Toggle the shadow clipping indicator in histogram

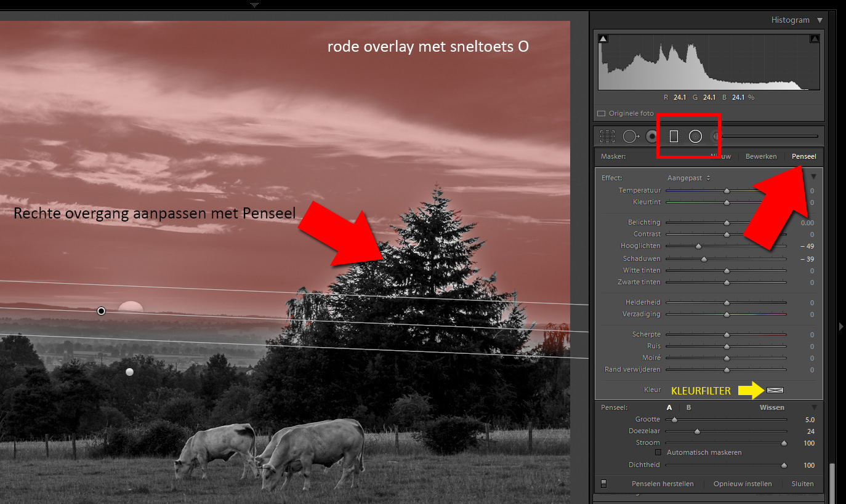coord(603,39)
